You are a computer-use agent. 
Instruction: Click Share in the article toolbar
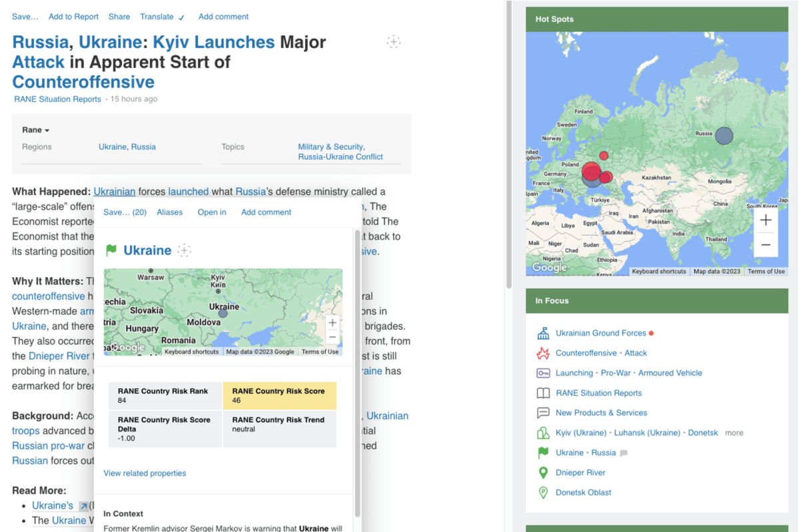click(x=119, y=17)
